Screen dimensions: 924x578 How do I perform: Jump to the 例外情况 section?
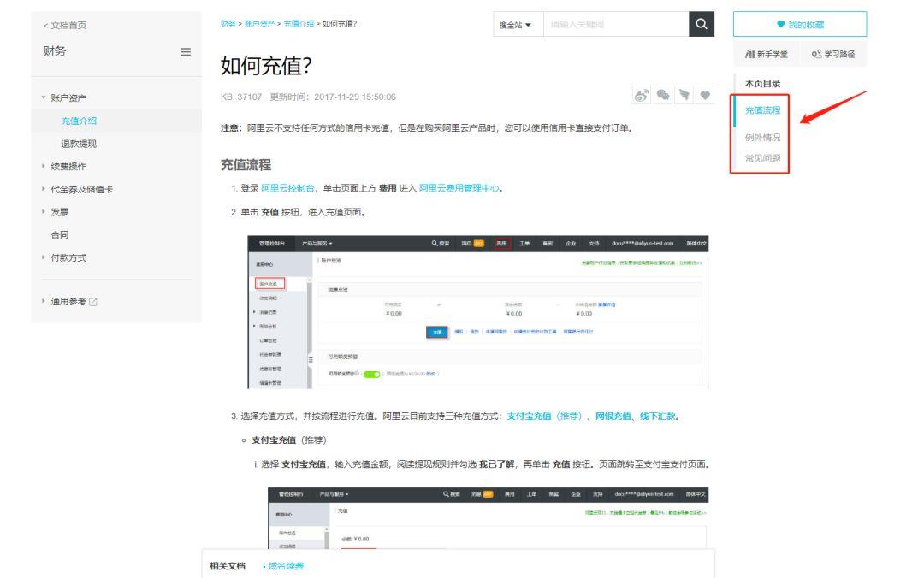[762, 138]
